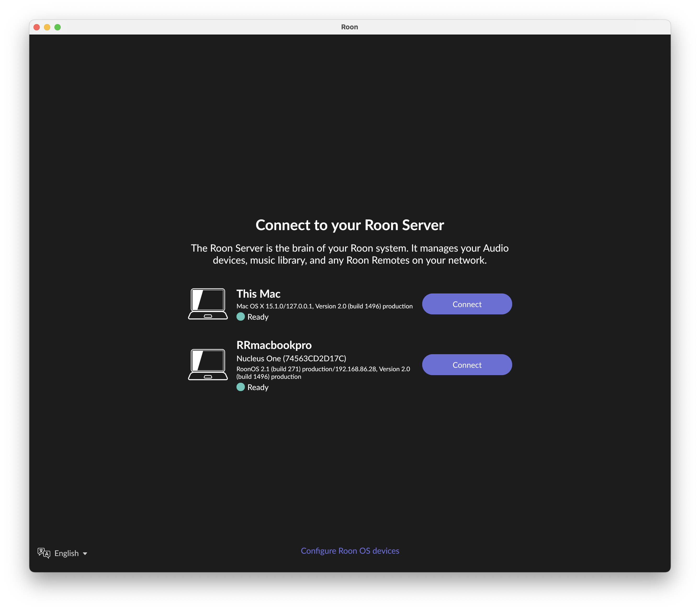Select the RRmacbookpro server name
The height and width of the screenshot is (611, 700).
click(274, 345)
